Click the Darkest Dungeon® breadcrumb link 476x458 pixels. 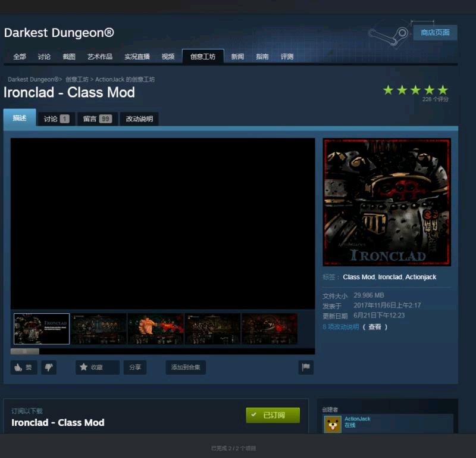[x=33, y=79]
